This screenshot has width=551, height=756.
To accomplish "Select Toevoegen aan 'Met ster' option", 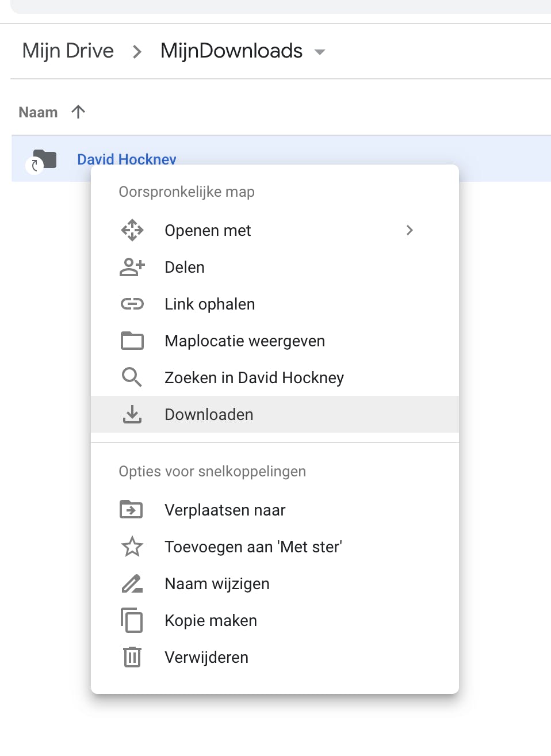I will pos(253,547).
